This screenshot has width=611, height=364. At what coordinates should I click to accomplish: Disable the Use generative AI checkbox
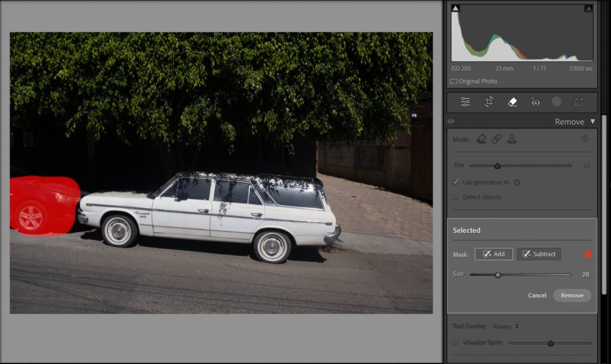[456, 182]
